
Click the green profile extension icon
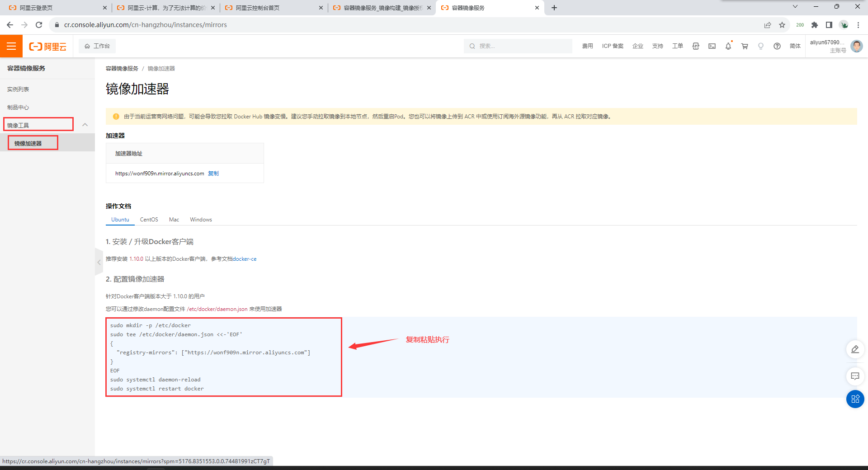click(844, 25)
